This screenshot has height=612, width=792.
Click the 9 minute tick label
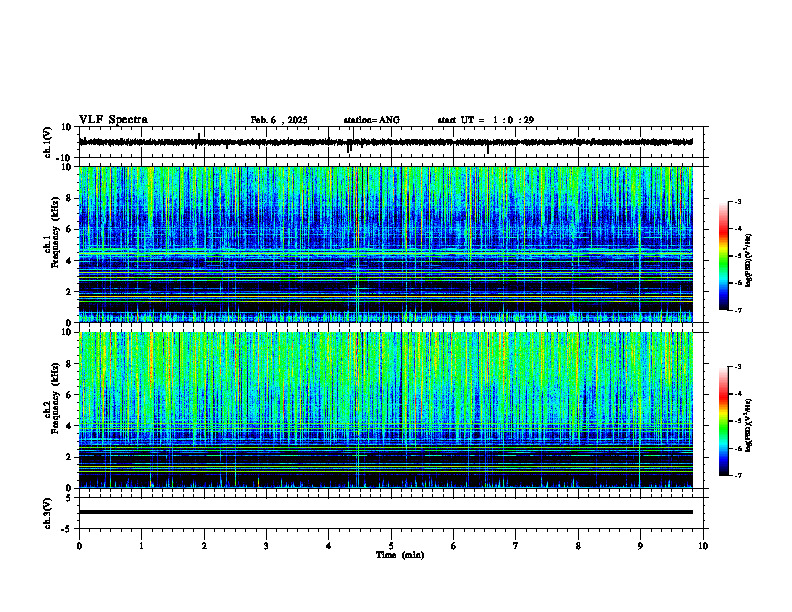tap(640, 546)
